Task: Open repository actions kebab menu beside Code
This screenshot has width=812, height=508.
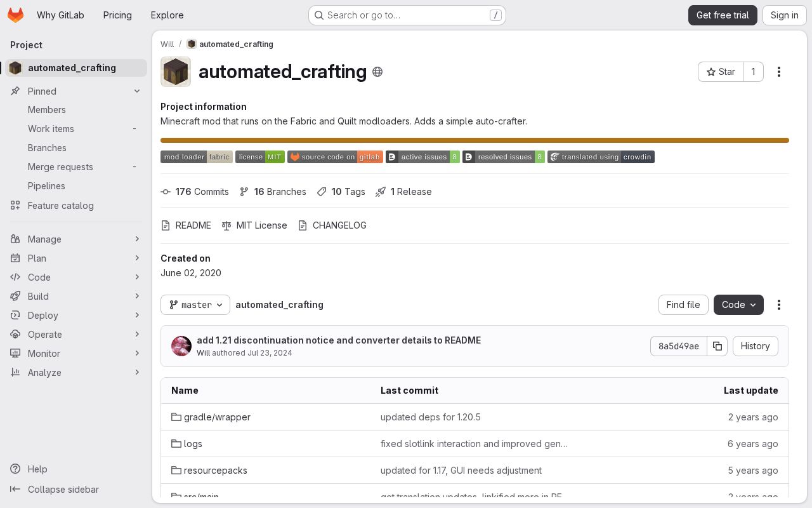Action: click(779, 305)
